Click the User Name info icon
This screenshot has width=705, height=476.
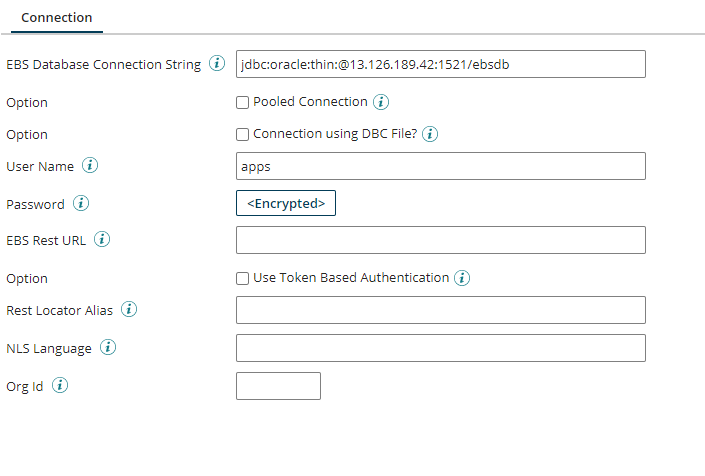click(90, 165)
